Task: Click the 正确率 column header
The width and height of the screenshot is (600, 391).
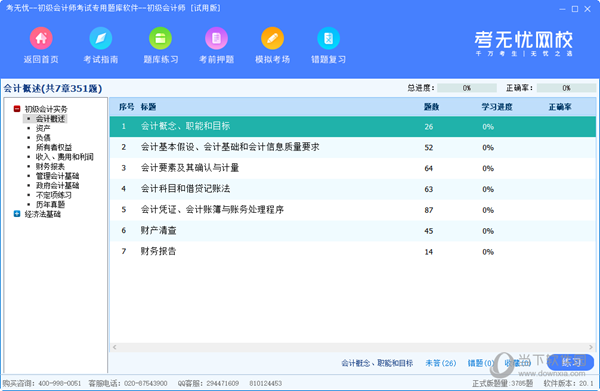Action: point(560,107)
